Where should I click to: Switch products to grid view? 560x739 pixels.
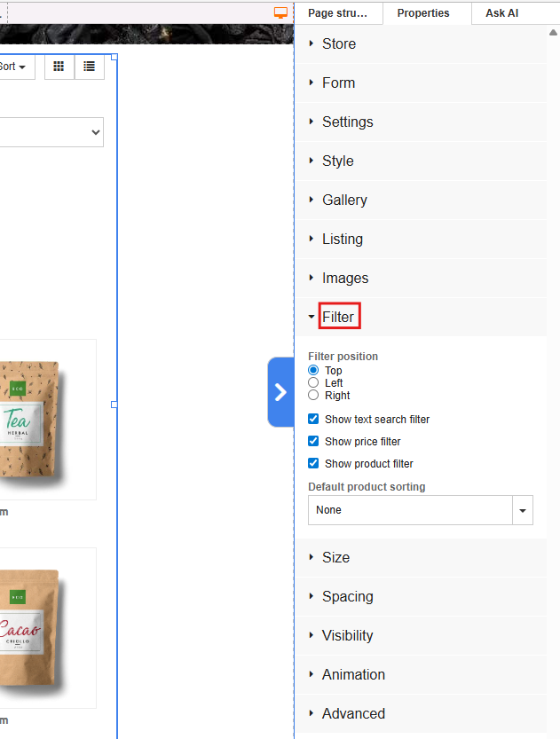[x=59, y=67]
